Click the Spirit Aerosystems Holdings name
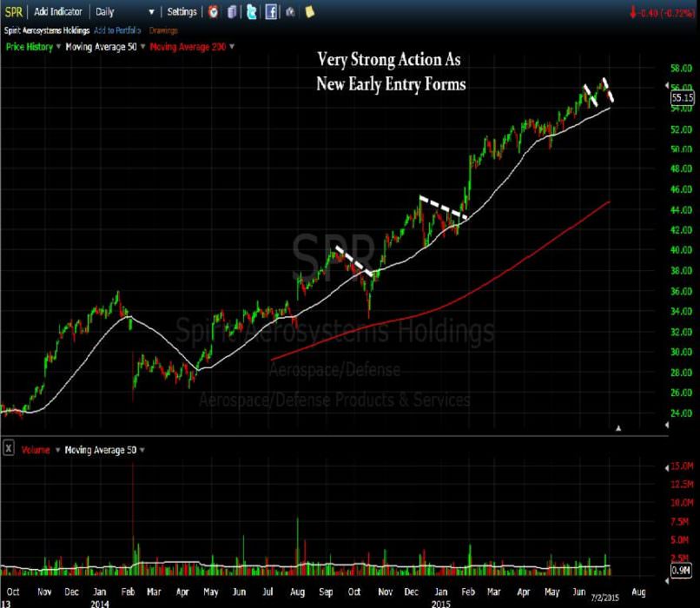Screen dimensions: 700x608 [x=47, y=30]
